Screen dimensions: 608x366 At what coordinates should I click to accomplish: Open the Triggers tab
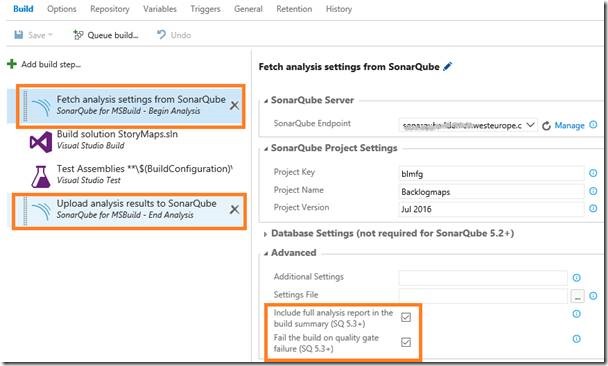click(x=205, y=9)
